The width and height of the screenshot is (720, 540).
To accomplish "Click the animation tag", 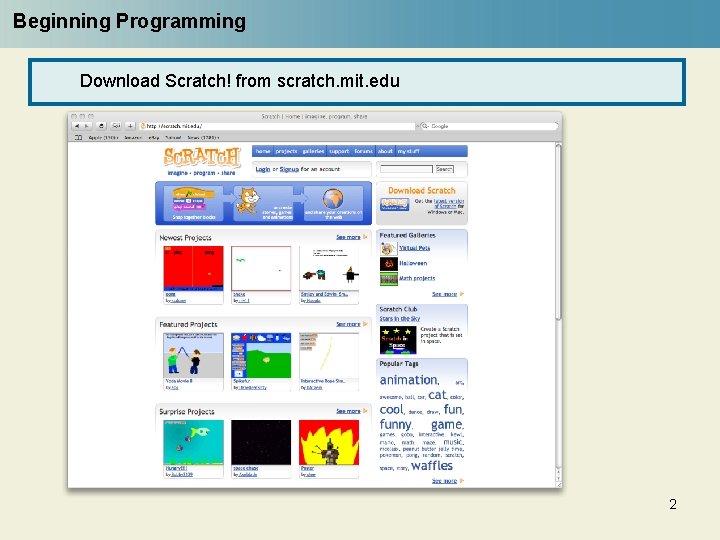I will (x=409, y=380).
